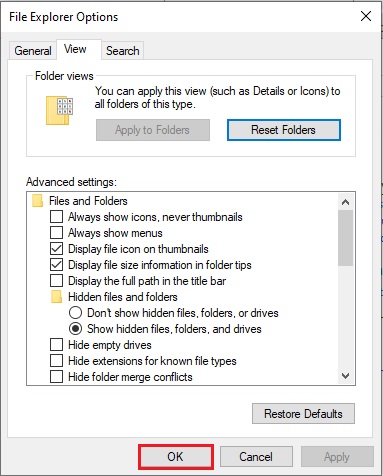This screenshot has height=476, width=383.
Task: Click the Apply to Folders button
Action: point(153,130)
